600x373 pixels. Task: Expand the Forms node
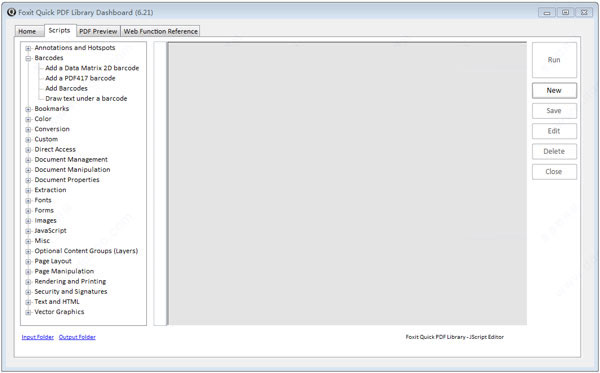click(28, 211)
